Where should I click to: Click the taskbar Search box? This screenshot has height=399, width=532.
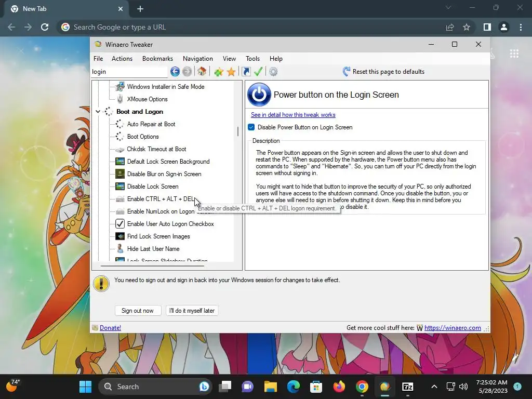coord(155,387)
